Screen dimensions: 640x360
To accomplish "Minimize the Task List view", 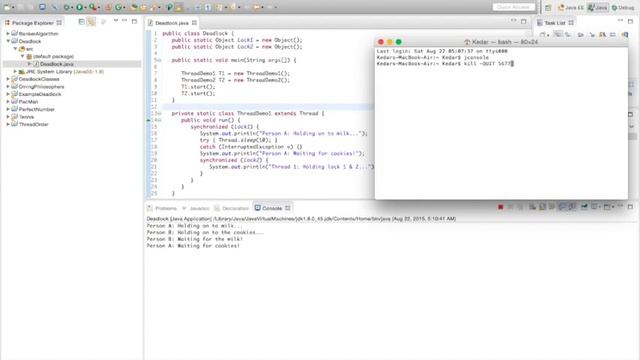I will click(x=620, y=20).
